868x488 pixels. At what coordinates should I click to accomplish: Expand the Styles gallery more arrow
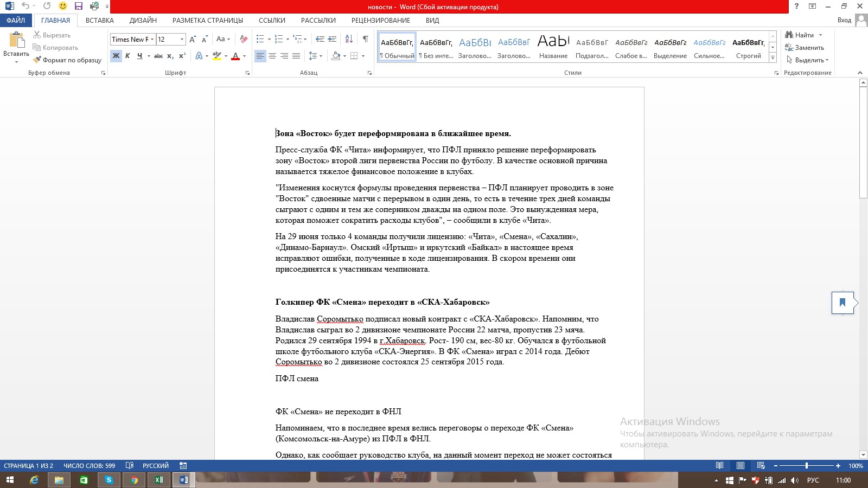(x=773, y=58)
